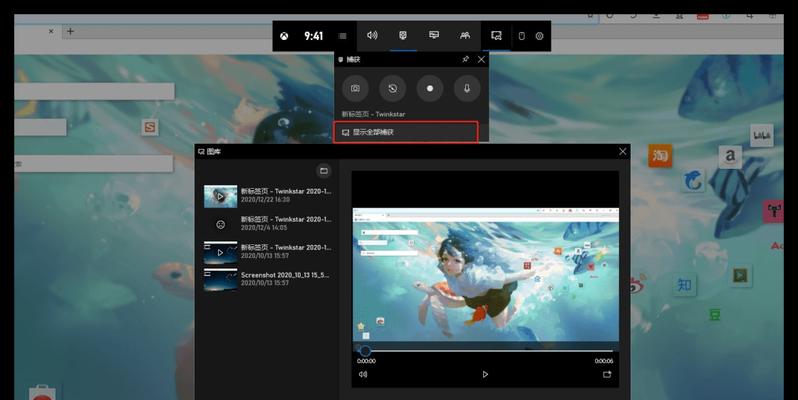
Task: Mute the clip with the speaker icon
Action: [x=363, y=374]
